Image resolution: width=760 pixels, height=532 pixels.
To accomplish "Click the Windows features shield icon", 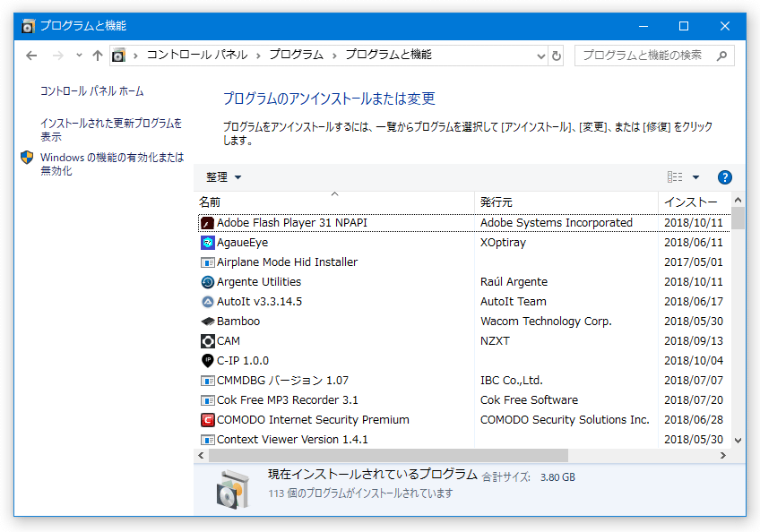I will coord(27,157).
